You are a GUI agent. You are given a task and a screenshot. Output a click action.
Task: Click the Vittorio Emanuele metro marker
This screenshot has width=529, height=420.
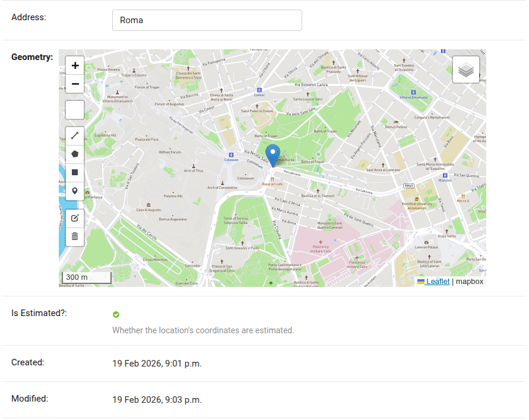[x=414, y=93]
